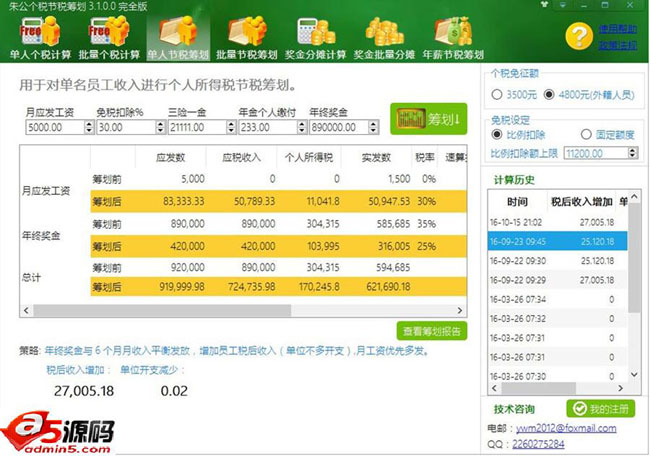
Task: Click the history list vertical scrollbar
Action: [634, 257]
